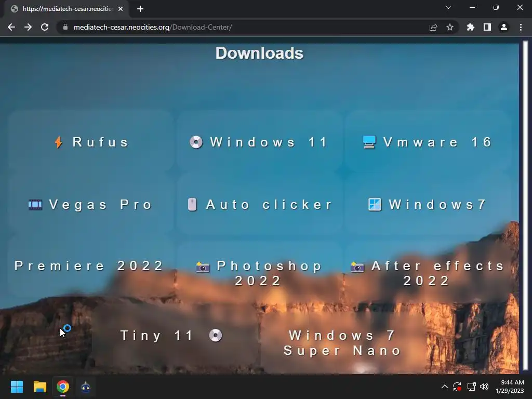The width and height of the screenshot is (532, 399).
Task: Show hidden system tray icons
Action: 445,387
